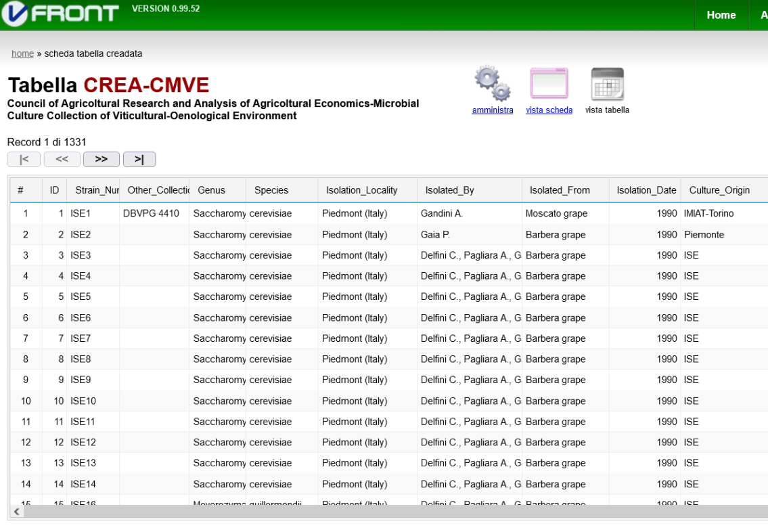Click cerevisiae in the ISE5 row

(x=281, y=296)
